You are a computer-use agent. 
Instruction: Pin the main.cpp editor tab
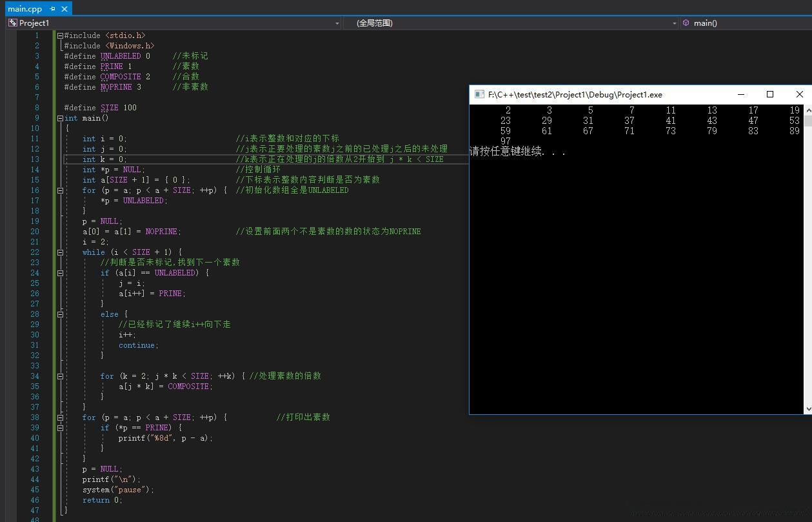pyautogui.click(x=52, y=9)
